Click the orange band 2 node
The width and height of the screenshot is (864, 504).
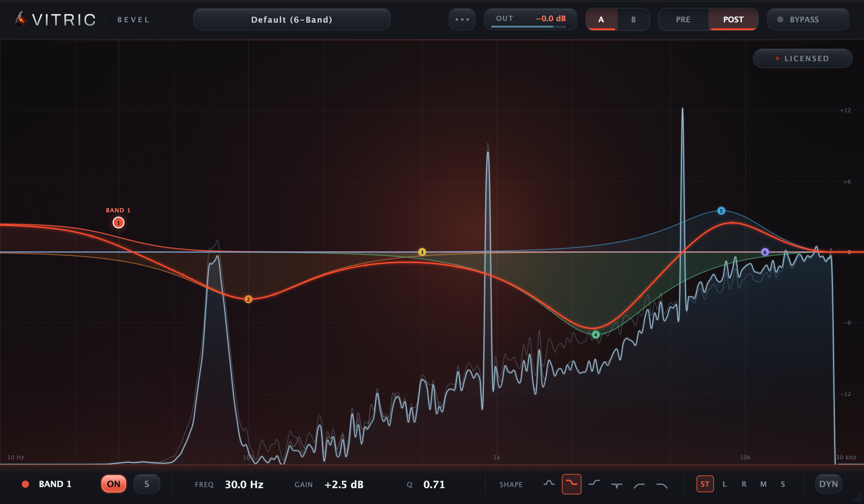point(248,300)
